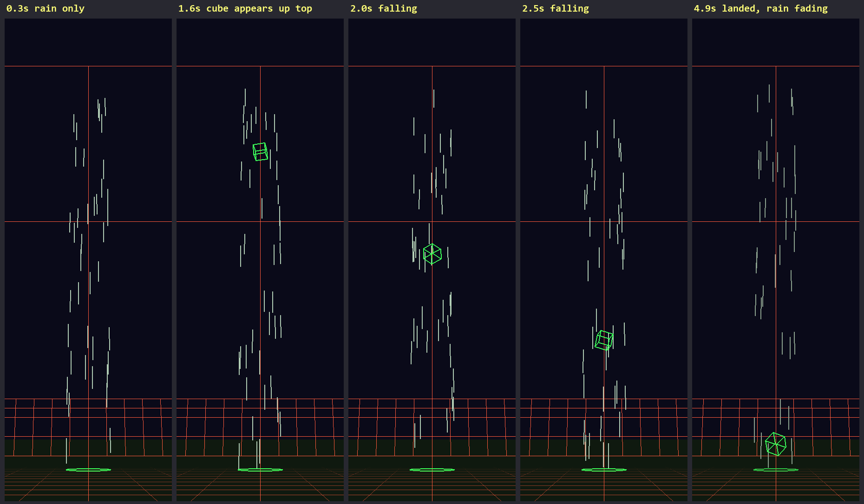
Task: Click the "0.3s rain only" caption
Action: pyautogui.click(x=46, y=8)
